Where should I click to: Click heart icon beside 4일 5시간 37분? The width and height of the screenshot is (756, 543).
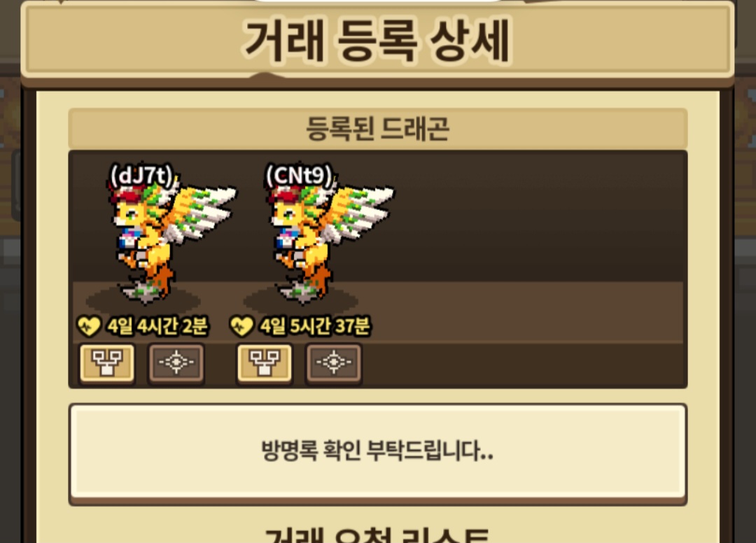241,326
